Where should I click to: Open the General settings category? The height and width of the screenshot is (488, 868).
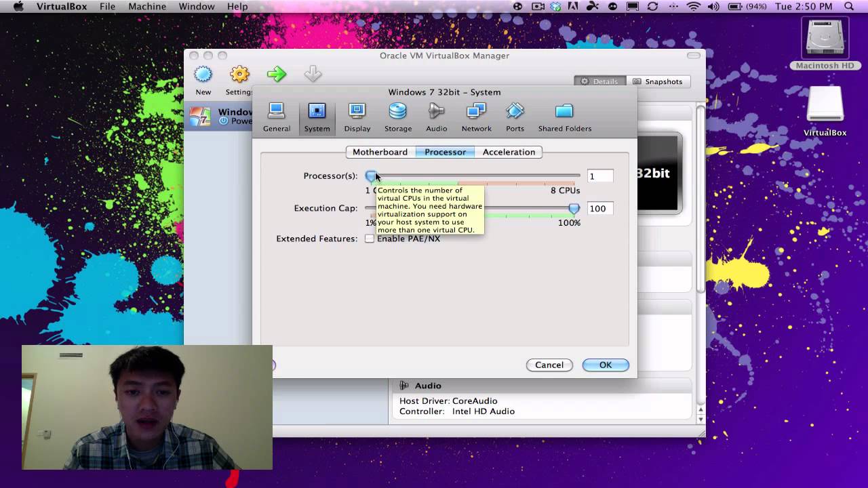[277, 117]
